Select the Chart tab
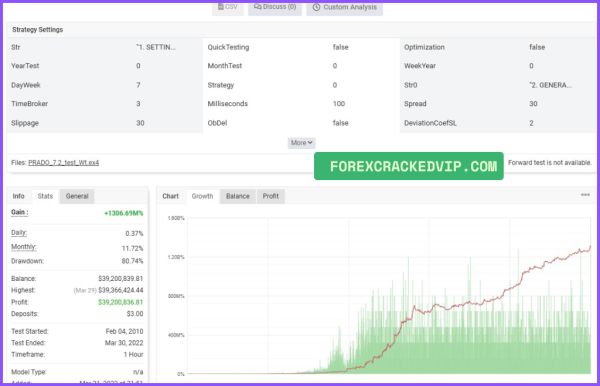The width and height of the screenshot is (600, 386). pos(170,196)
